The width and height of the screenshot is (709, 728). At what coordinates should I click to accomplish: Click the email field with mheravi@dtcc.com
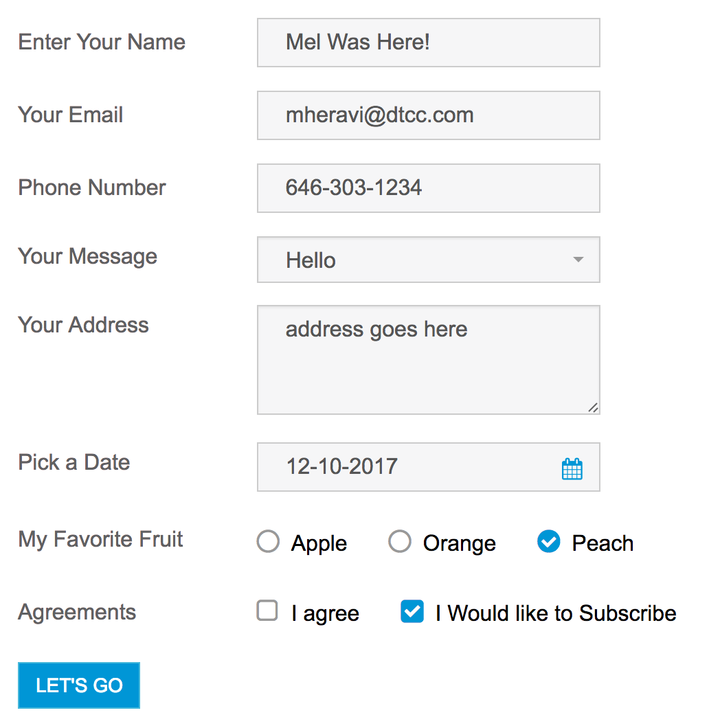click(x=429, y=115)
